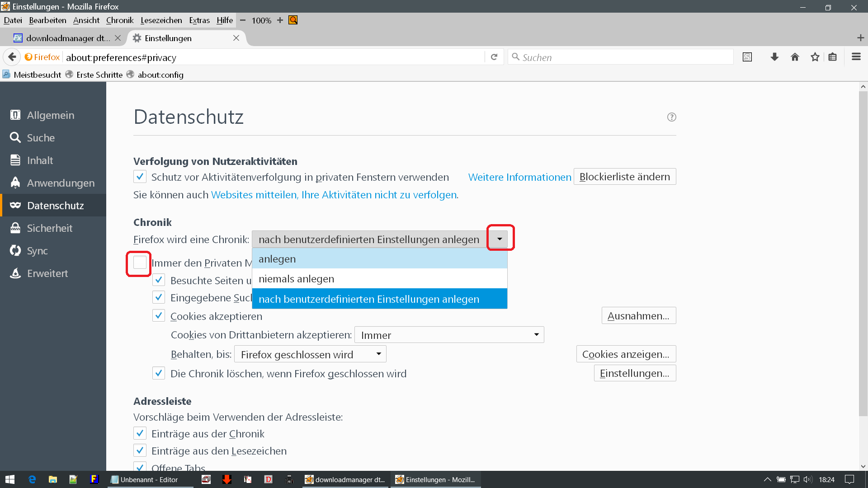Click the home icon in toolbar

795,57
